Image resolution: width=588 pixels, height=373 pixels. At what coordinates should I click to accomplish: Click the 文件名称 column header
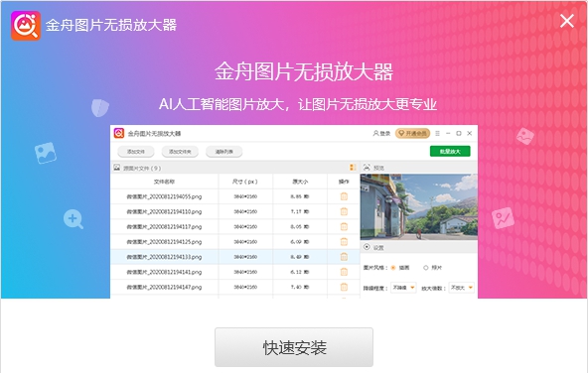pos(164,182)
